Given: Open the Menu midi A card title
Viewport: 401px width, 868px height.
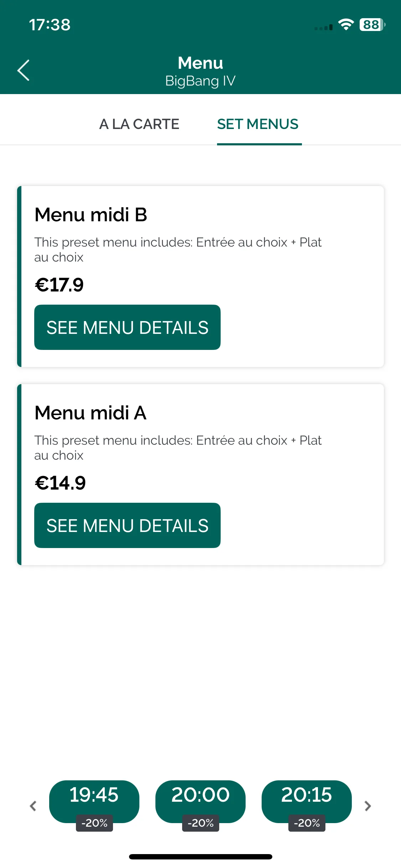Looking at the screenshot, I should click(x=91, y=413).
